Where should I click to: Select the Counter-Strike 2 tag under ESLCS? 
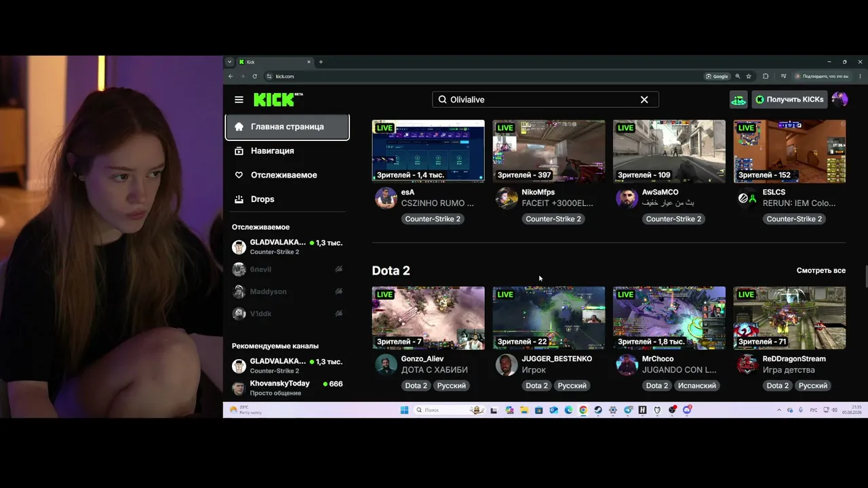794,219
